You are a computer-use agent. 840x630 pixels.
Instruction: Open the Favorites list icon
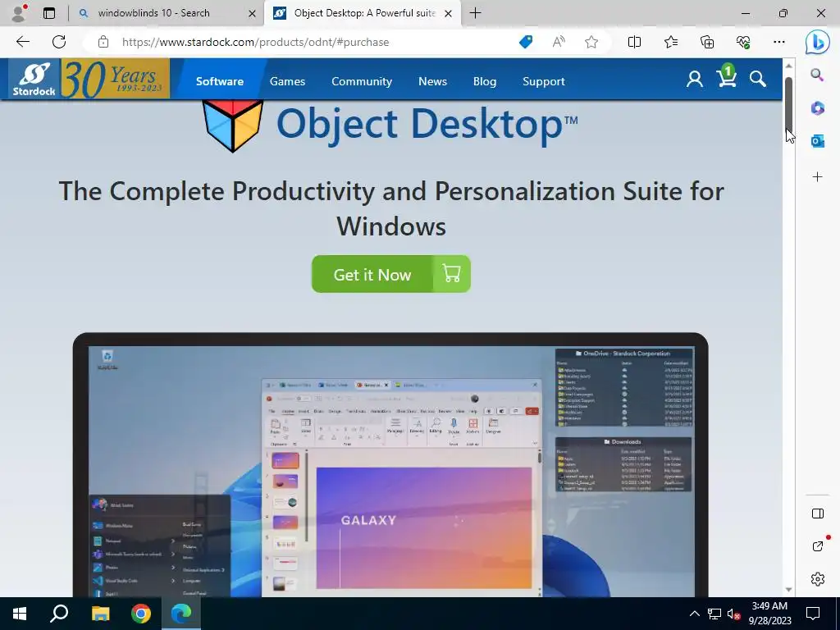[671, 42]
